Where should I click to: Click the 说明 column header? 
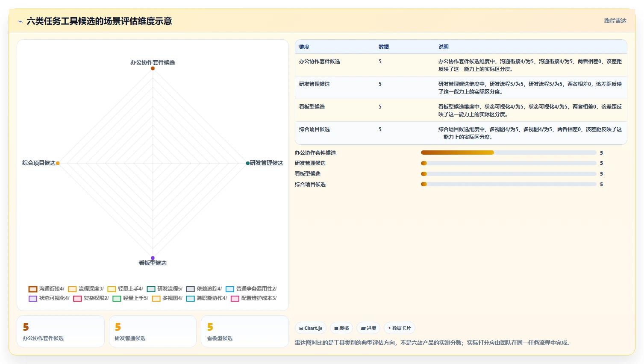point(444,47)
